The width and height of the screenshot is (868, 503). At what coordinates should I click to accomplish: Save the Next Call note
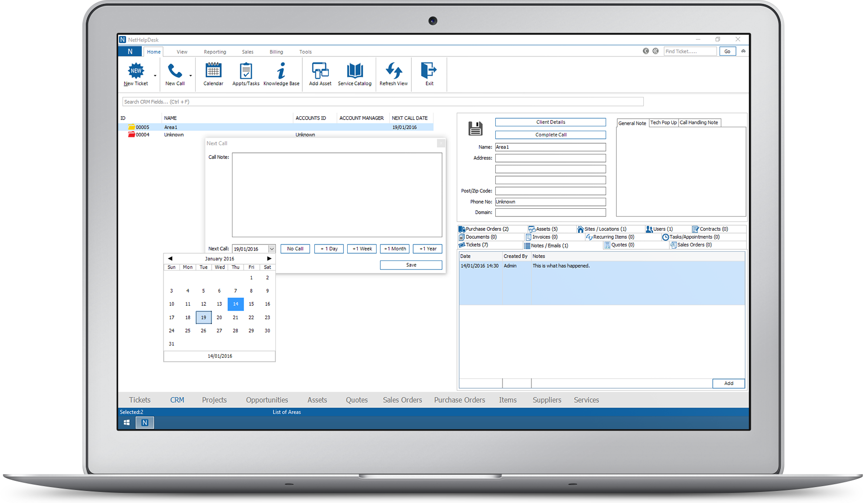click(x=411, y=265)
